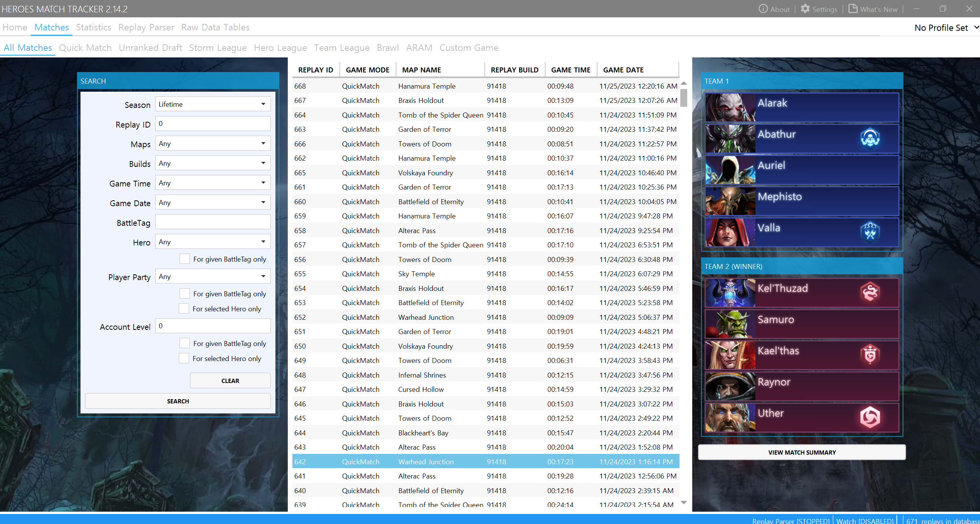Switch to the Statistics tab
The image size is (980, 524).
pyautogui.click(x=93, y=27)
